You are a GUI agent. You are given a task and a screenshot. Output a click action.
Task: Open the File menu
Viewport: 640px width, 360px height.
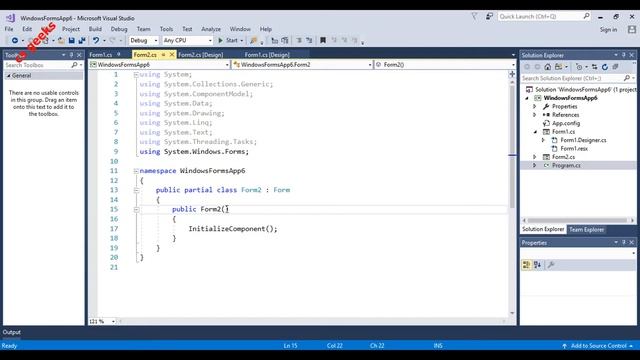[x=9, y=29]
